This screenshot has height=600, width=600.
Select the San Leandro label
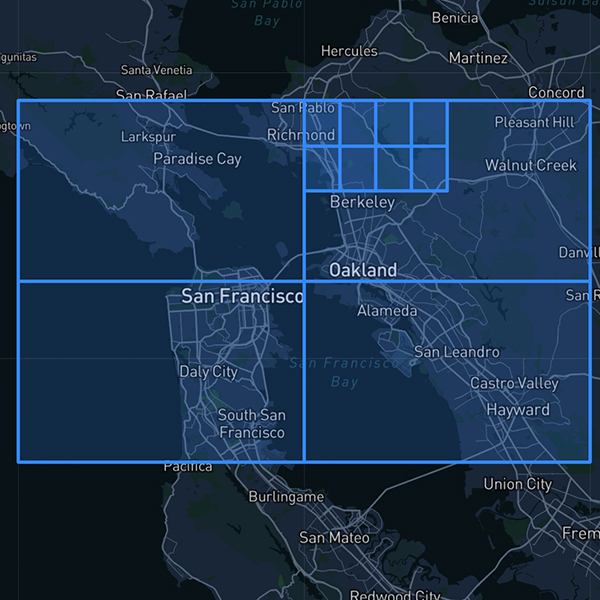tap(456, 352)
